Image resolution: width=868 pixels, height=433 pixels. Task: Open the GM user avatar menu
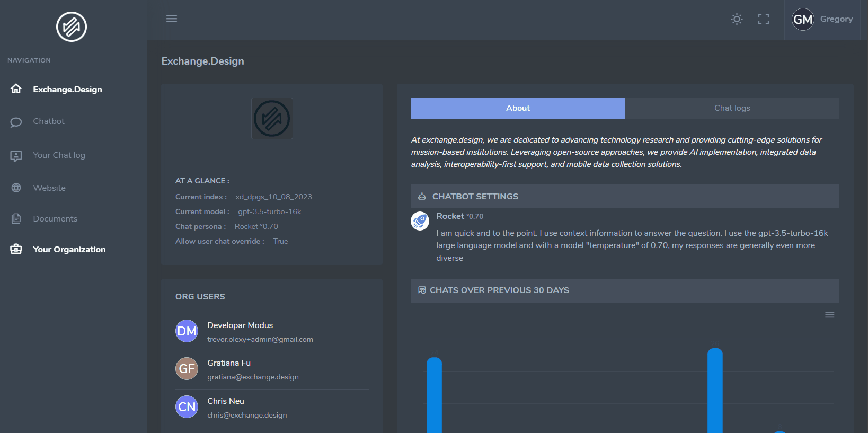[x=803, y=20]
